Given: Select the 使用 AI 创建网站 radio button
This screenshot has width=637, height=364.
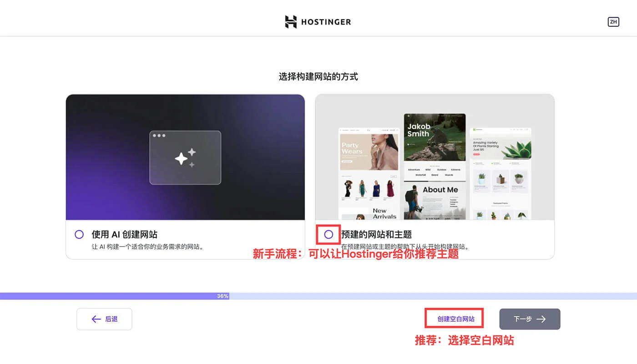Looking at the screenshot, I should pos(79,234).
